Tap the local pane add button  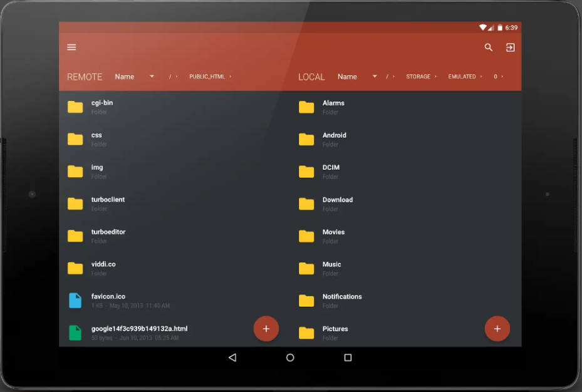[497, 329]
